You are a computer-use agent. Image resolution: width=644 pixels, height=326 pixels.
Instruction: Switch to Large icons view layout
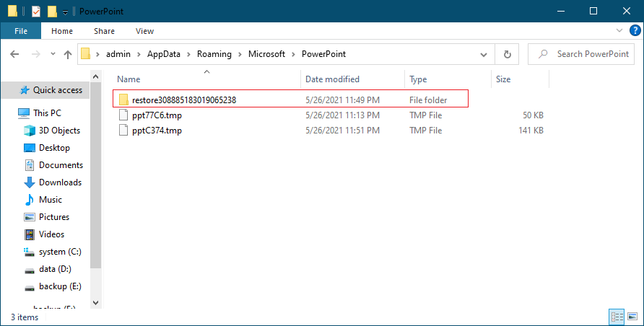tap(632, 317)
